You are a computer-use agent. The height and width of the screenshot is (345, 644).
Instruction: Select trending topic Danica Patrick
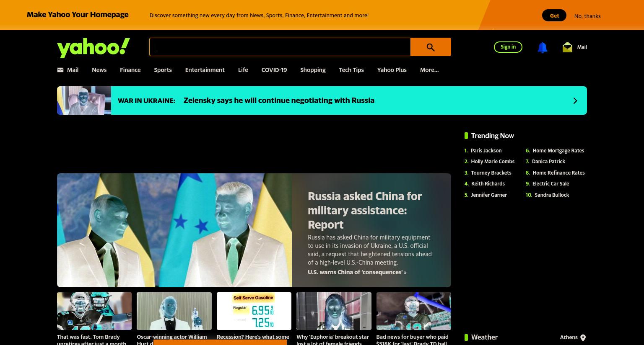(548, 162)
